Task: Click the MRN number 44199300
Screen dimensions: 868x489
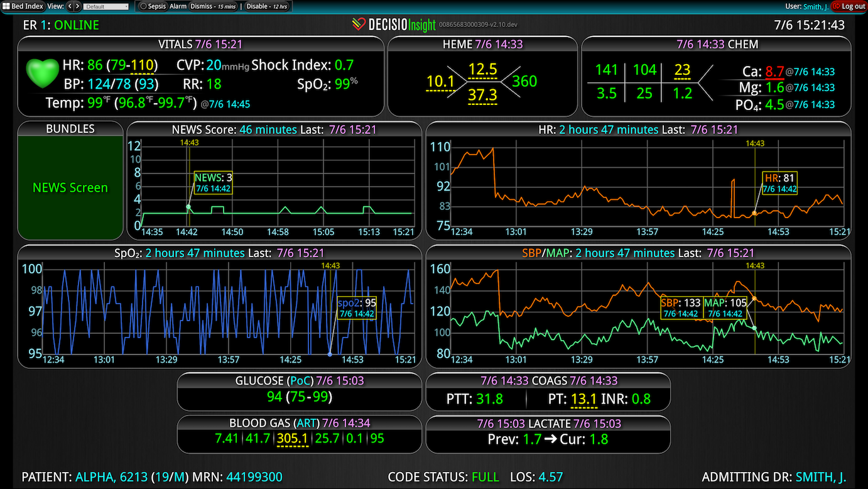Action: coord(254,477)
